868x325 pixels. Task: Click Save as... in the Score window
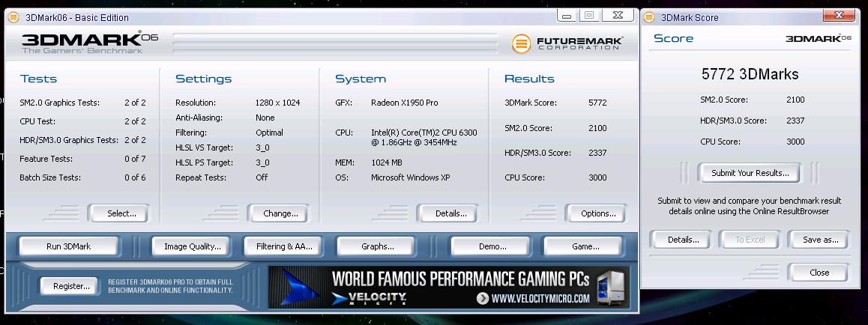(820, 240)
